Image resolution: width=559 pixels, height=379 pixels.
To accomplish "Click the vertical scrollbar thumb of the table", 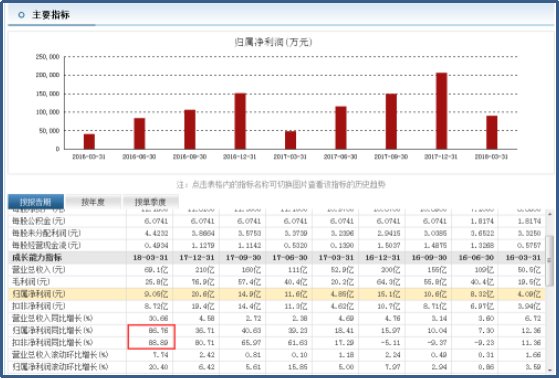I will 550,262.
